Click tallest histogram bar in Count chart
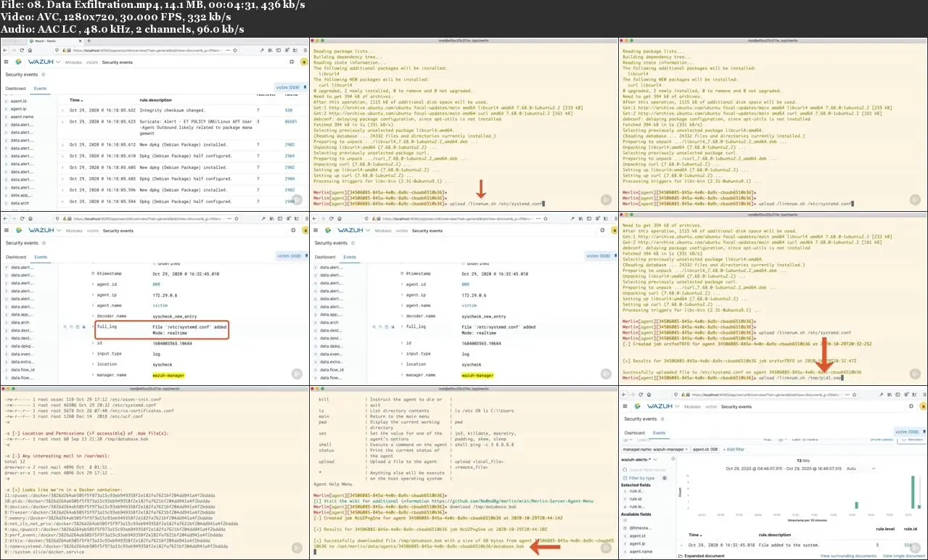 click(x=913, y=492)
